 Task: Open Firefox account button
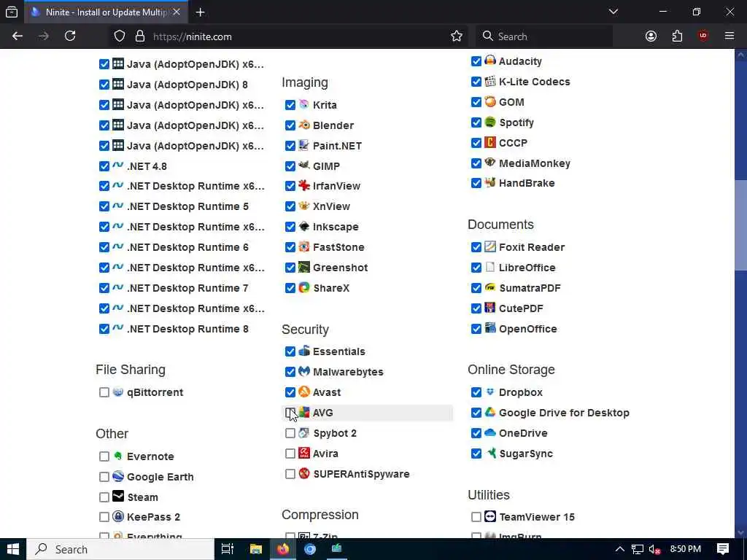point(651,36)
